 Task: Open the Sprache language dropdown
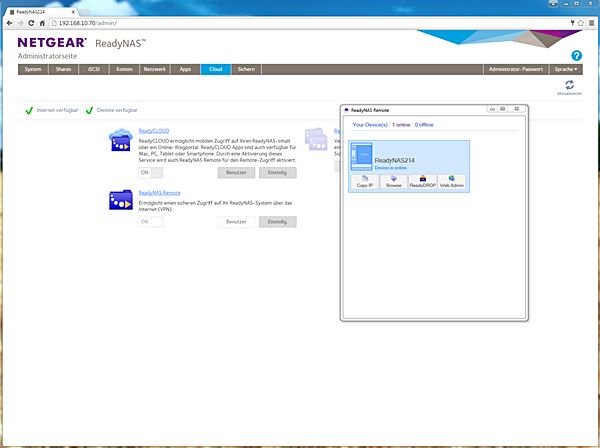566,69
